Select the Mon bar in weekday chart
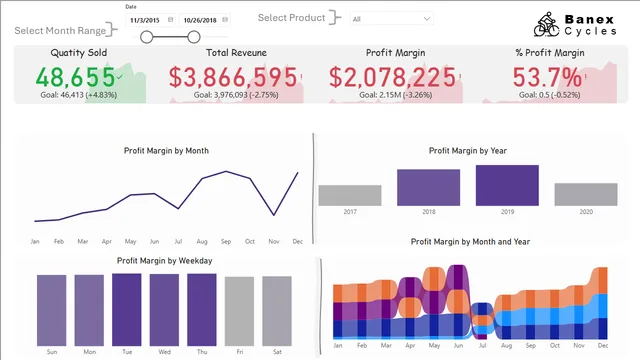 point(89,311)
